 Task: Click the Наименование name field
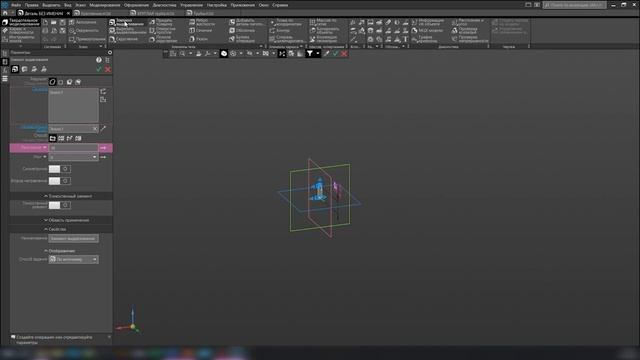click(73, 238)
